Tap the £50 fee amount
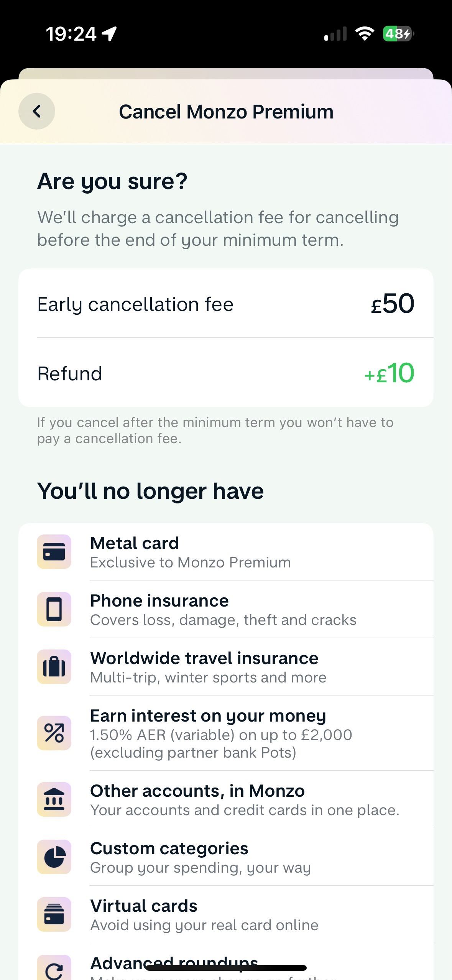The image size is (452, 980). pos(393,304)
